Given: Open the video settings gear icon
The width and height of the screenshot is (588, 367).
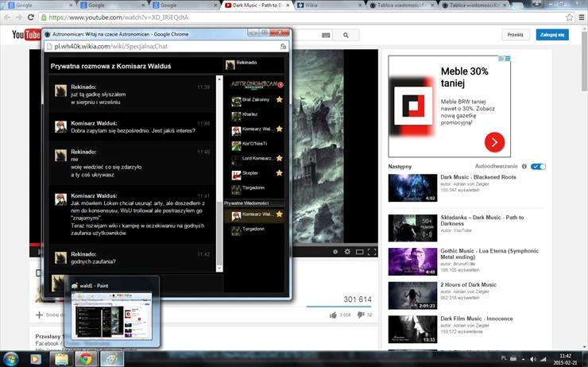Looking at the screenshot, I should coord(347,252).
